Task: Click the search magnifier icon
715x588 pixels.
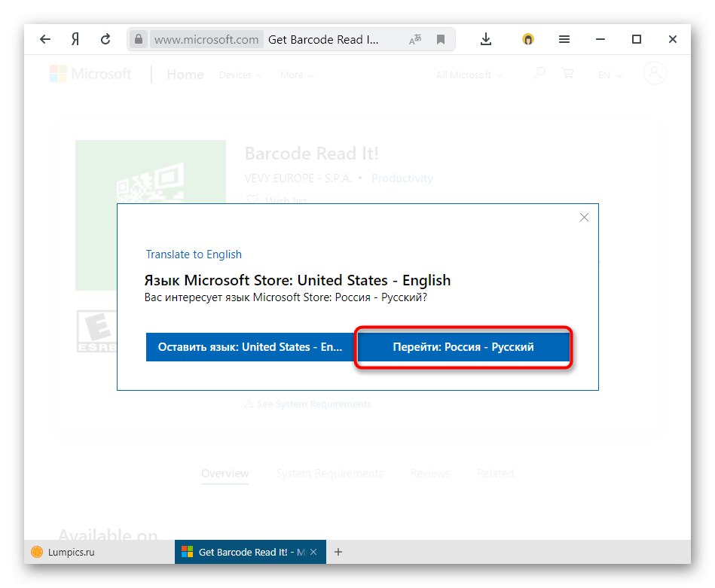Action: pyautogui.click(x=539, y=73)
